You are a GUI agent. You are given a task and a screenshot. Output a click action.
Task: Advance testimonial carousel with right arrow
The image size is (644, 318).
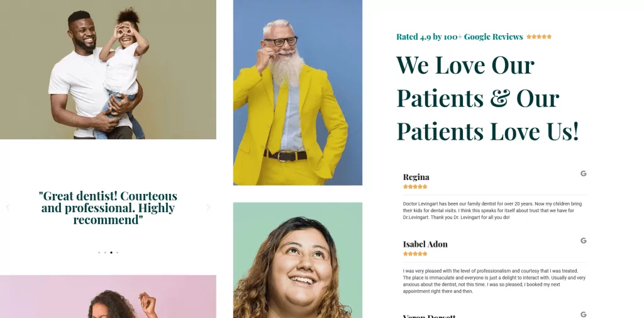click(x=208, y=207)
